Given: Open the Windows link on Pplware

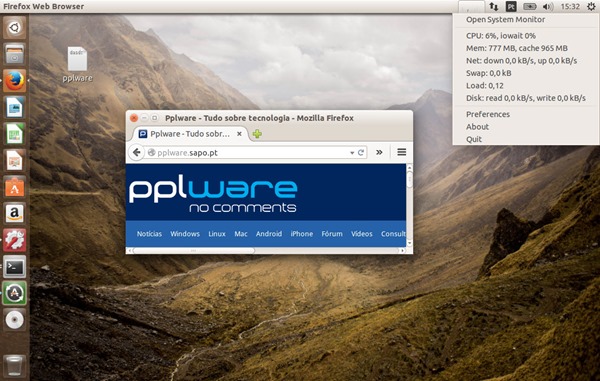Looking at the screenshot, I should [185, 234].
